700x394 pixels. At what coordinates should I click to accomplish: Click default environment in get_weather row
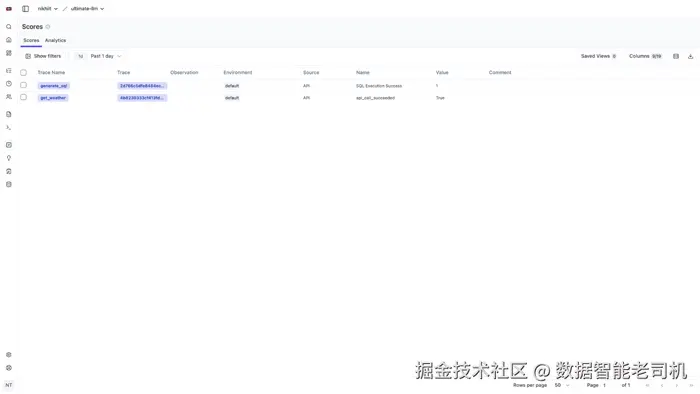pyautogui.click(x=232, y=98)
